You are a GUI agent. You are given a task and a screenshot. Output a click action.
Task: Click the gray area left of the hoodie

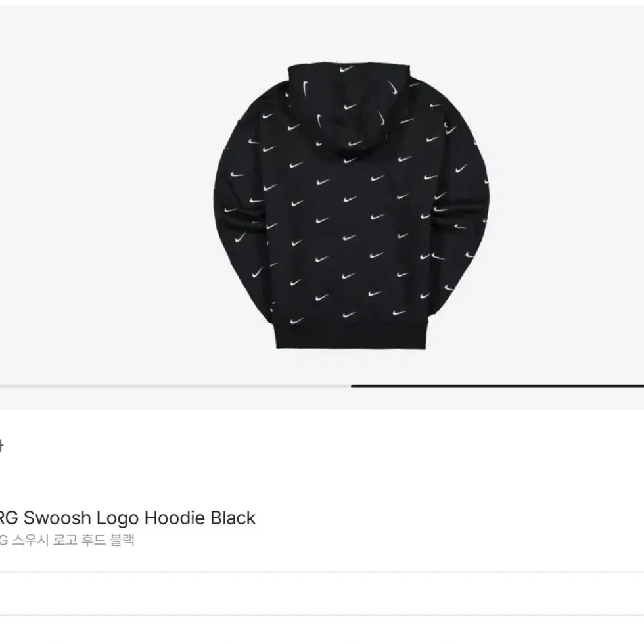point(106,197)
